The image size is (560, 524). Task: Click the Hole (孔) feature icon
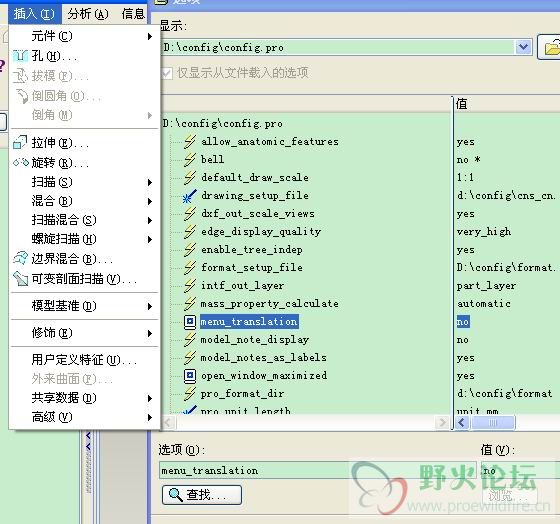pos(20,56)
